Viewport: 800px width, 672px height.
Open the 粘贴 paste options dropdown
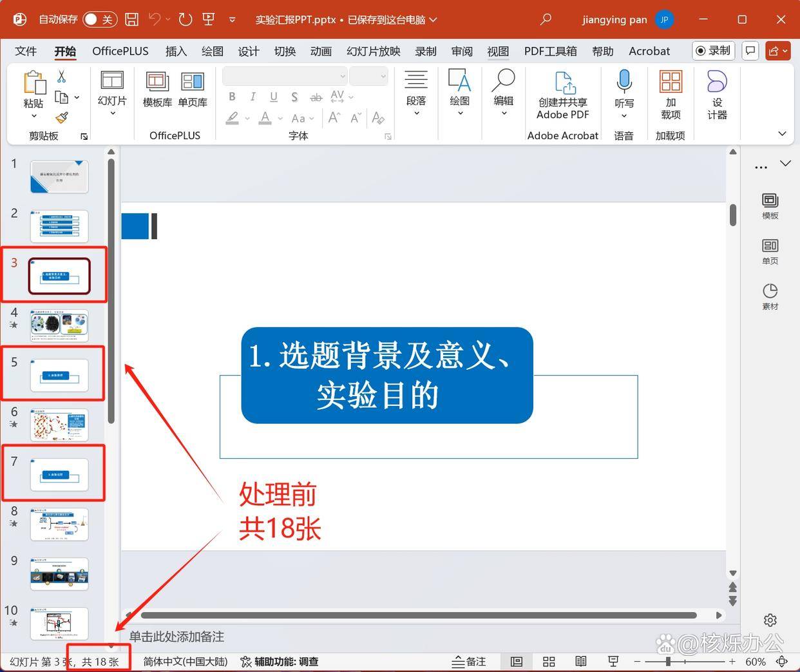pyautogui.click(x=33, y=116)
